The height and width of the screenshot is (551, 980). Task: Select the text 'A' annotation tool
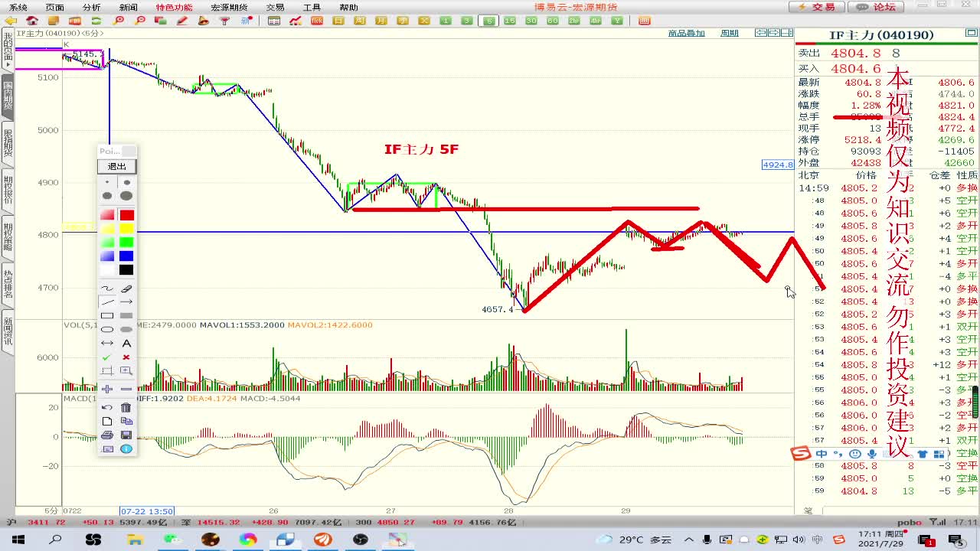pos(126,343)
